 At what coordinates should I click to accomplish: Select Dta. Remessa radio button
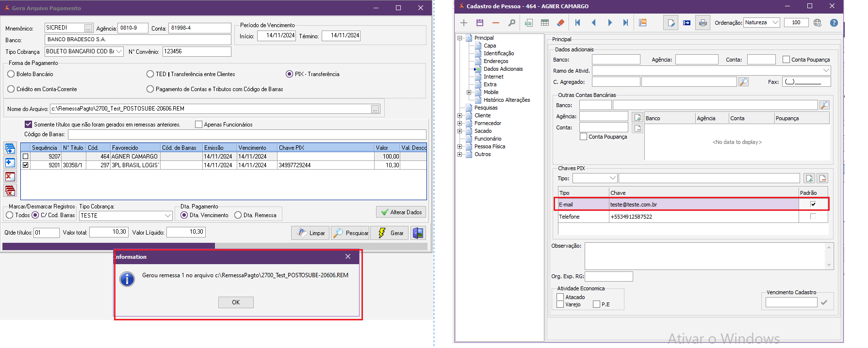coord(238,215)
